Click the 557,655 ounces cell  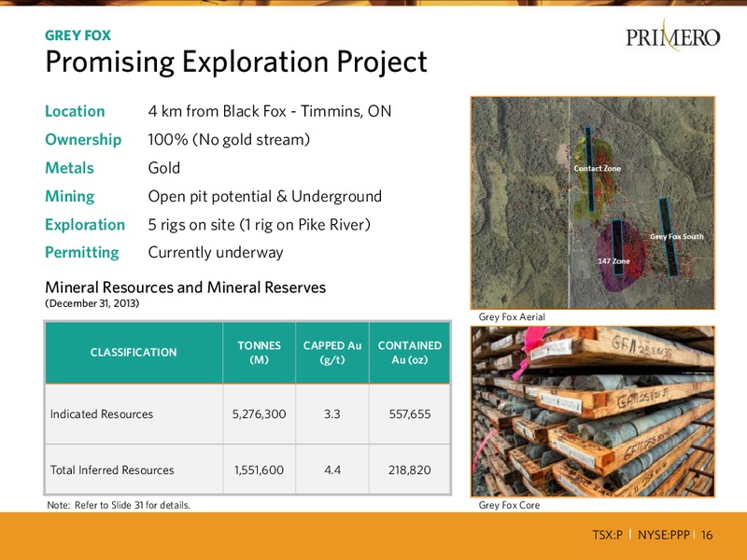coord(410,414)
